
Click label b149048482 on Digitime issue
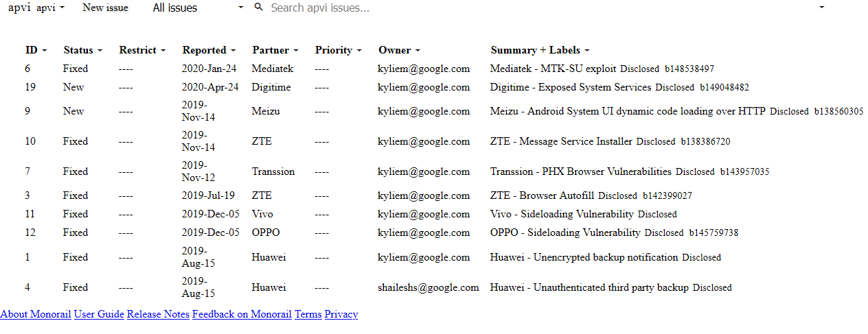click(724, 88)
